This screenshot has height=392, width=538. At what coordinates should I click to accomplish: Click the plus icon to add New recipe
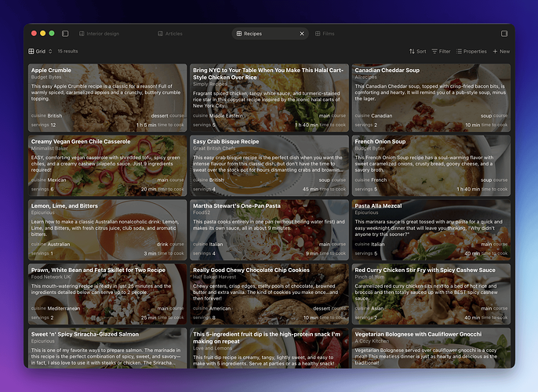(495, 51)
